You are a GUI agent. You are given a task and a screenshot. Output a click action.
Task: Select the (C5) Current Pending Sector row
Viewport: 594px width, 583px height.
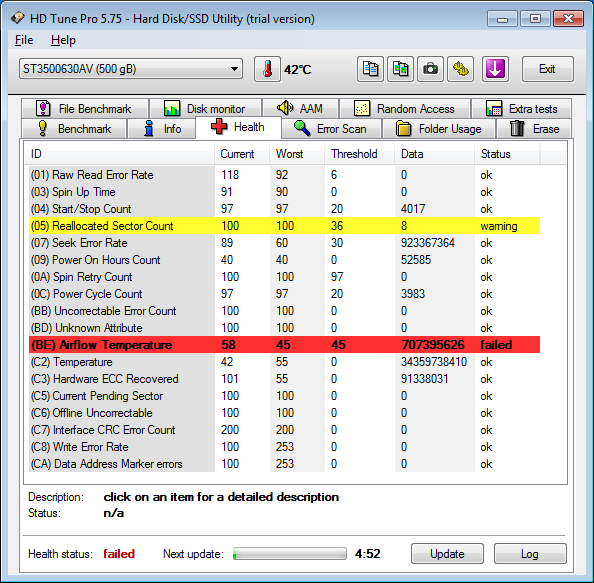pos(284,396)
